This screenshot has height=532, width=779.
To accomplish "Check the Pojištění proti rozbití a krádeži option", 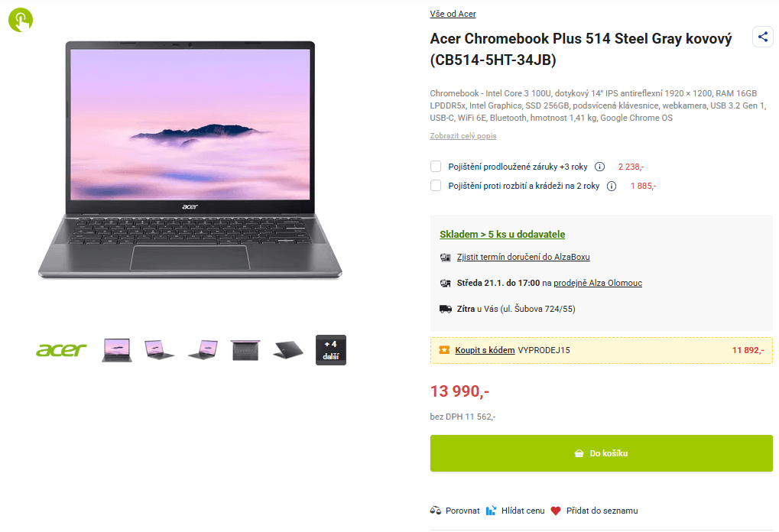I will tap(435, 185).
